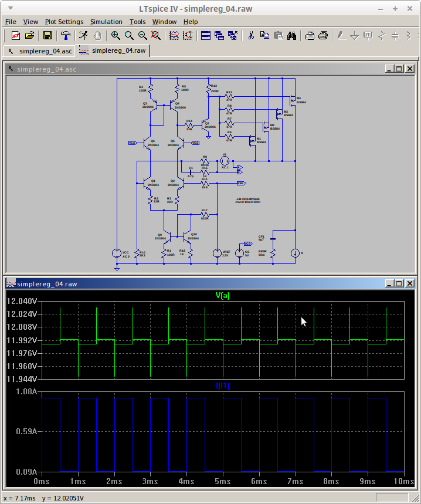Click the Cut scissors icon
This screenshot has width=421, height=504.
(x=251, y=35)
